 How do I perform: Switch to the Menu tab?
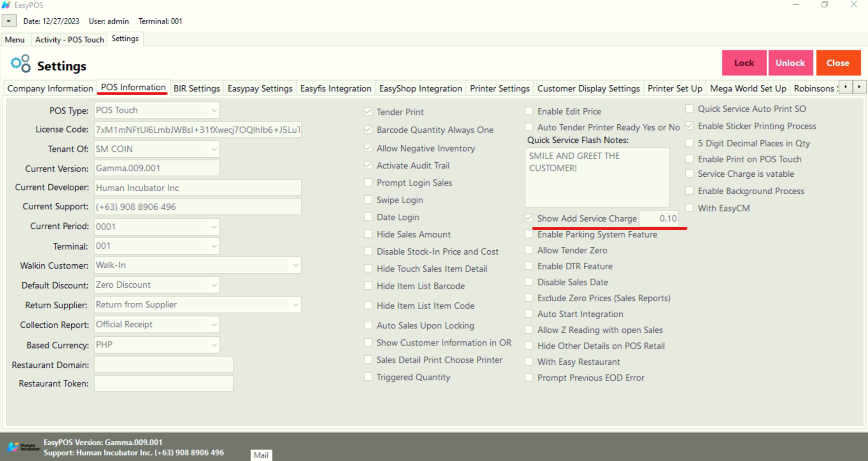point(15,40)
